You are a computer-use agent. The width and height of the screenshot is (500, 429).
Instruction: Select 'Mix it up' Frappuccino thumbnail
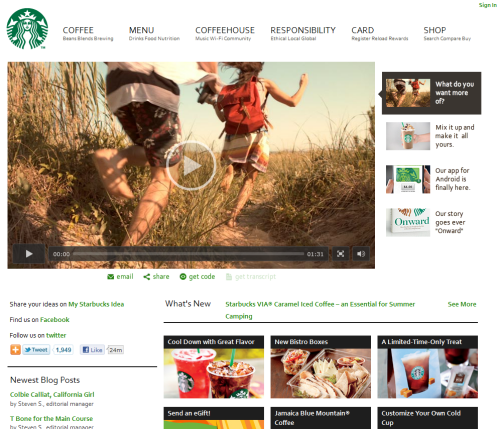408,136
